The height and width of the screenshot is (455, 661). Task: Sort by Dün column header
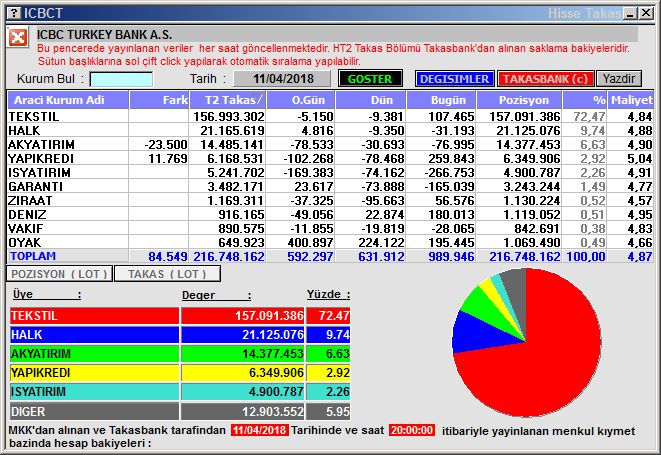[371, 100]
